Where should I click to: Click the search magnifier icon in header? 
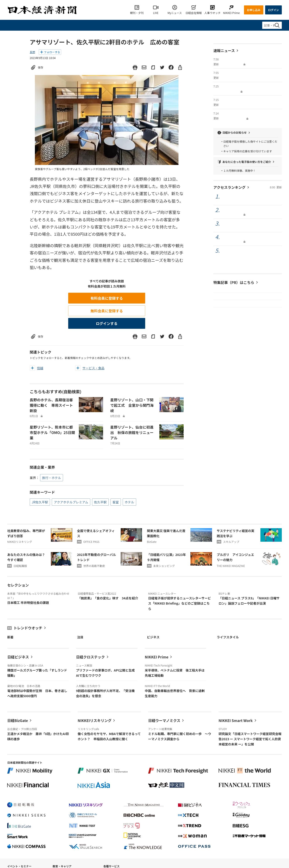(x=278, y=25)
